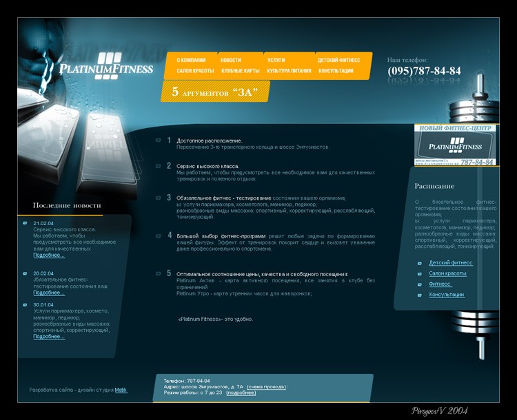Open the НОВОСТИ menu item
Viewport: 517px width, 420px height.
point(231,61)
